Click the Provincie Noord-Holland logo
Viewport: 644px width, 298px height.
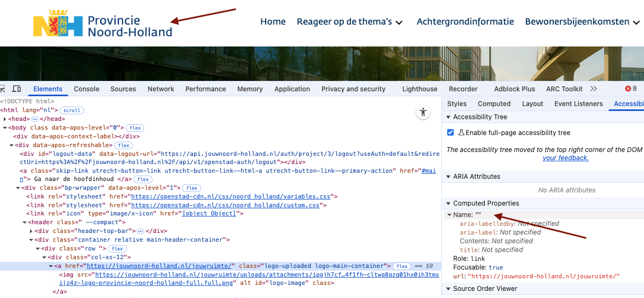coord(103,26)
